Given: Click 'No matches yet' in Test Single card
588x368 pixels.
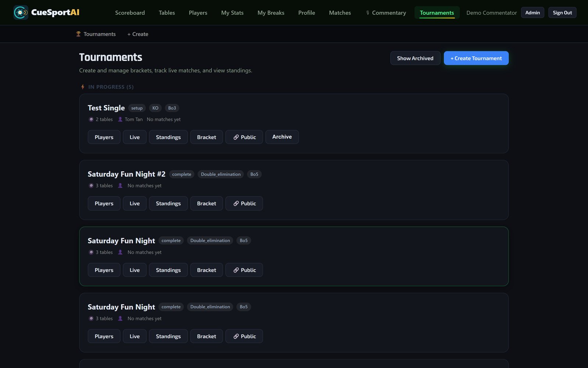Looking at the screenshot, I should 164,119.
